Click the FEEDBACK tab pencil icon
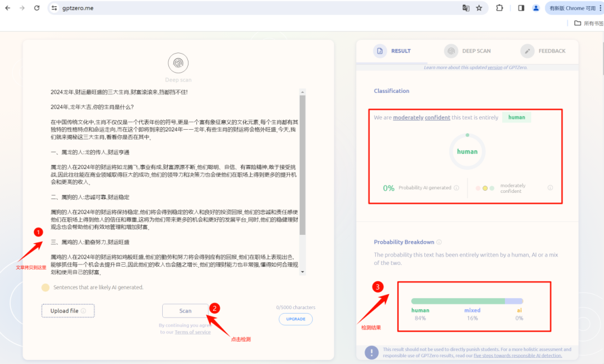This screenshot has height=364, width=604. [527, 51]
